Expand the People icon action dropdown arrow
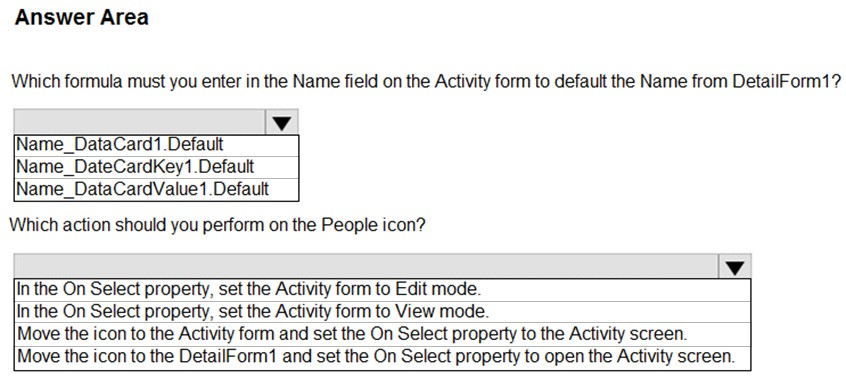Viewport: 846px width, 378px height. click(x=735, y=266)
